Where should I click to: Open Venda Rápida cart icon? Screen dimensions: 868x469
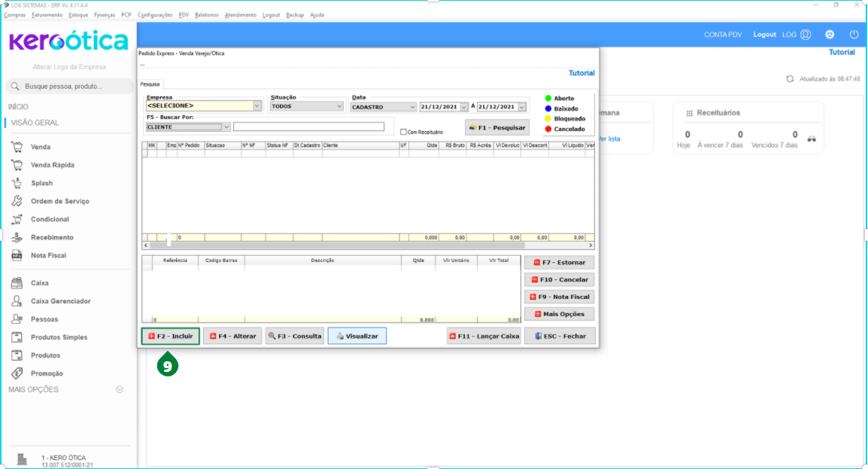[17, 165]
